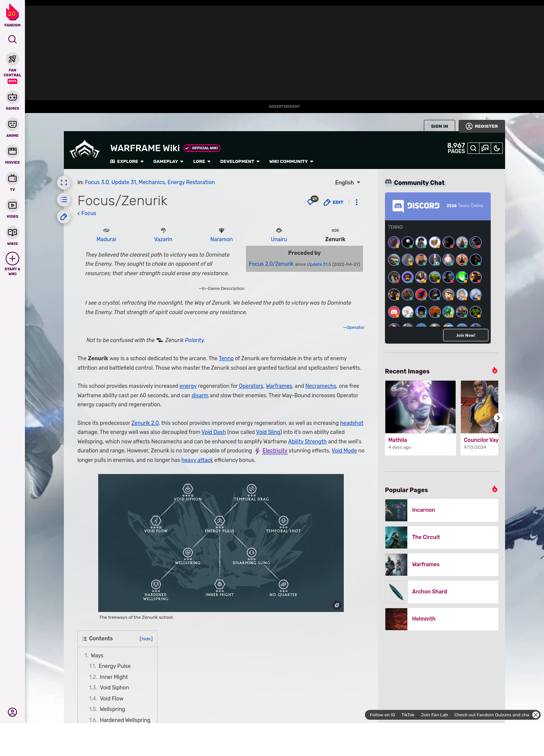Screen dimensions: 544x756
Task: Open the Helminth popular page
Action: coord(442,619)
